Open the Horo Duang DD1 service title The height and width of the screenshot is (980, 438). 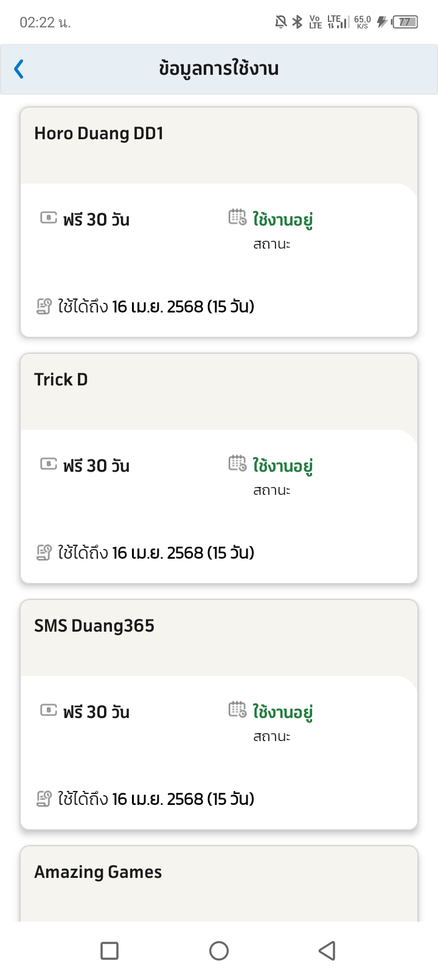tap(99, 134)
